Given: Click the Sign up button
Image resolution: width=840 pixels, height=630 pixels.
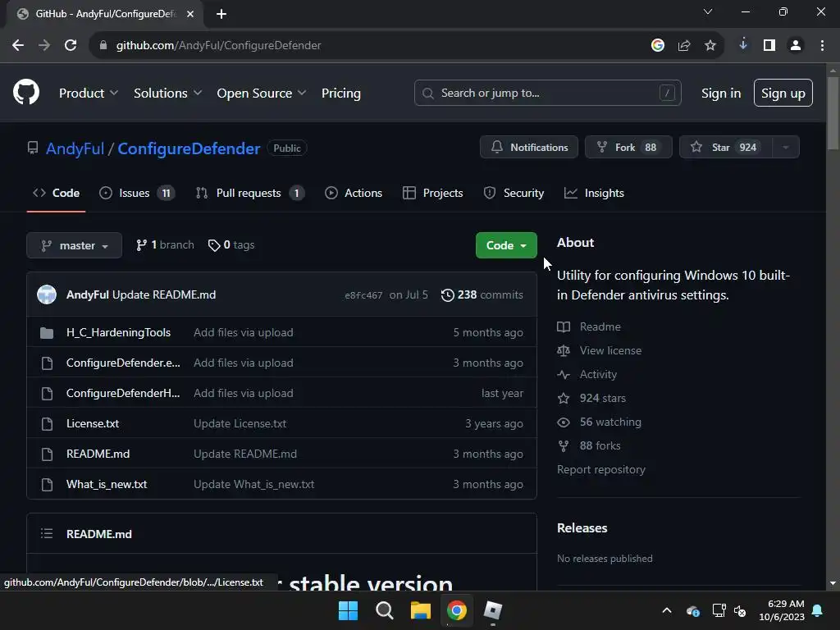Looking at the screenshot, I should click(x=783, y=94).
